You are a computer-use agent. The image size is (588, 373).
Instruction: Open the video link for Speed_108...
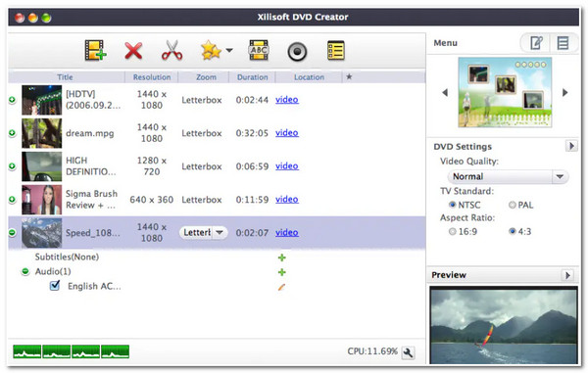287,233
